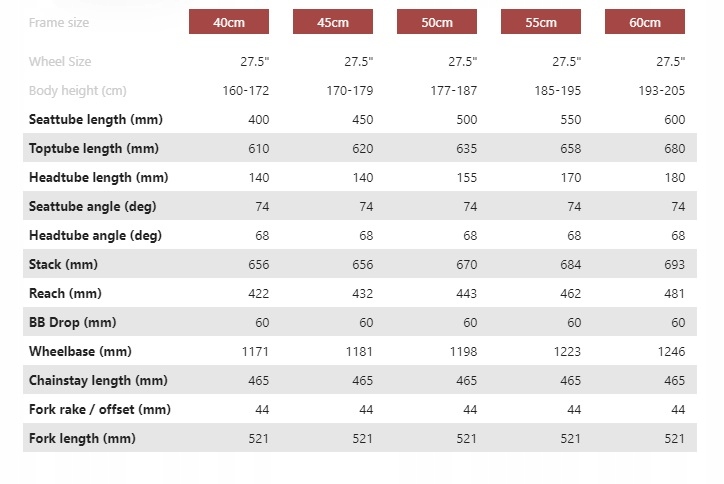The height and width of the screenshot is (484, 724).
Task: Select the 45cm frame size header
Action: coord(333,22)
